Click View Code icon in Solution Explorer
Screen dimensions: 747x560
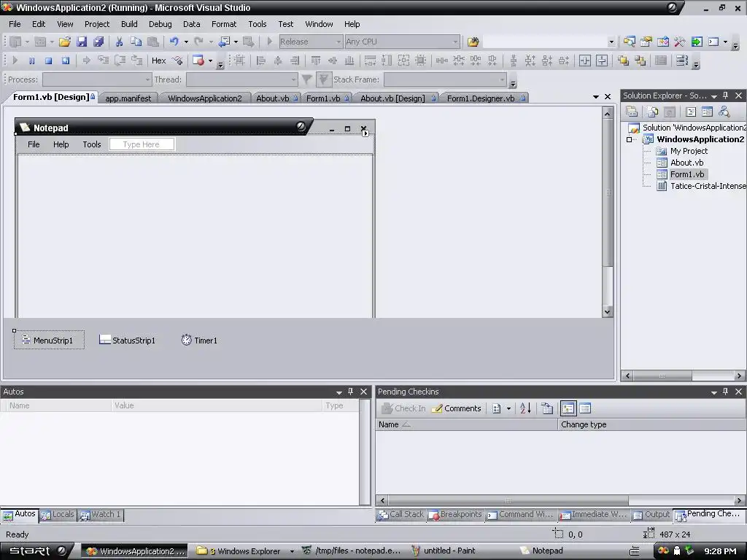click(x=690, y=112)
